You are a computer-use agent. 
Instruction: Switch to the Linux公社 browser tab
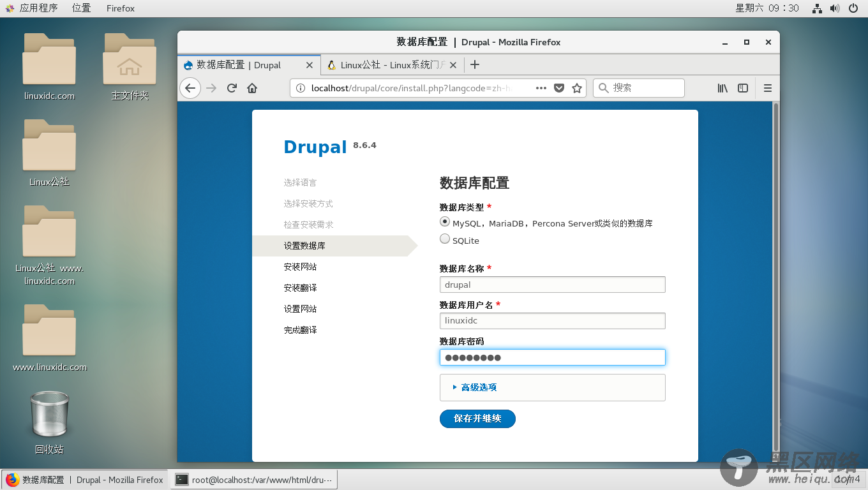(x=392, y=65)
